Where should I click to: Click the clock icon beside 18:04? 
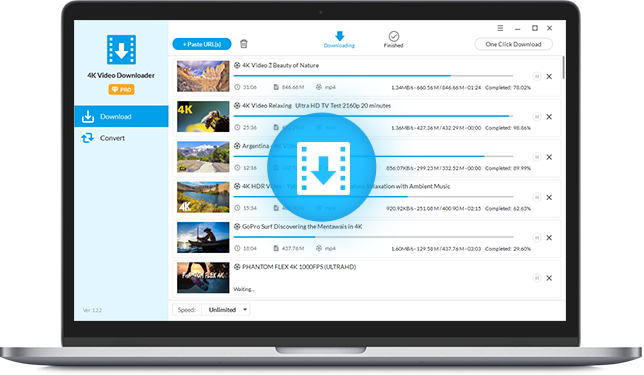[237, 248]
